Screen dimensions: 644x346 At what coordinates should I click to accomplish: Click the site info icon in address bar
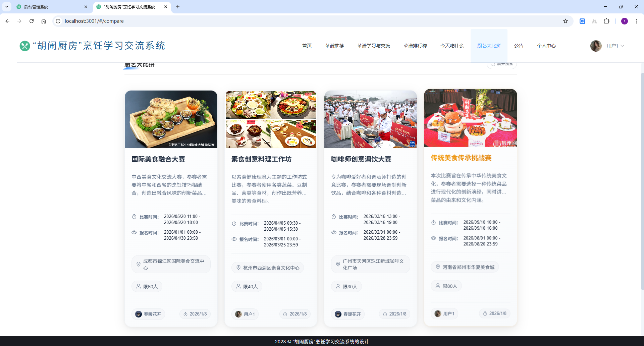click(x=58, y=21)
